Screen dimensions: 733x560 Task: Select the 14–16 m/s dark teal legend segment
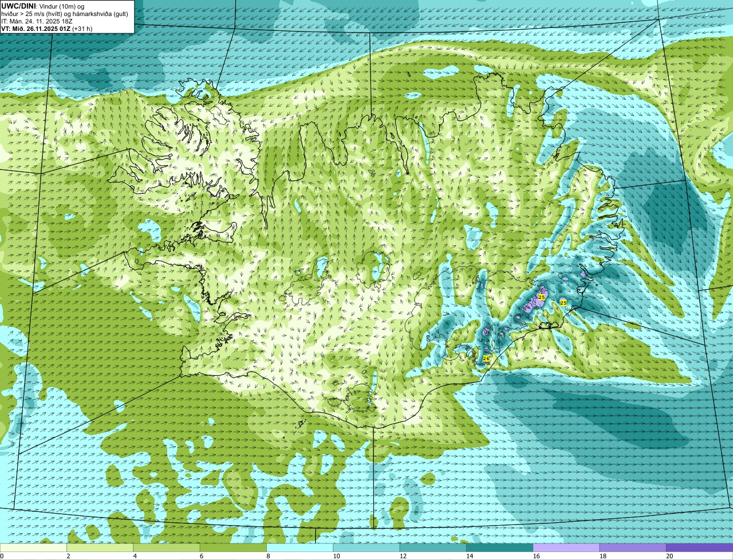click(500, 547)
